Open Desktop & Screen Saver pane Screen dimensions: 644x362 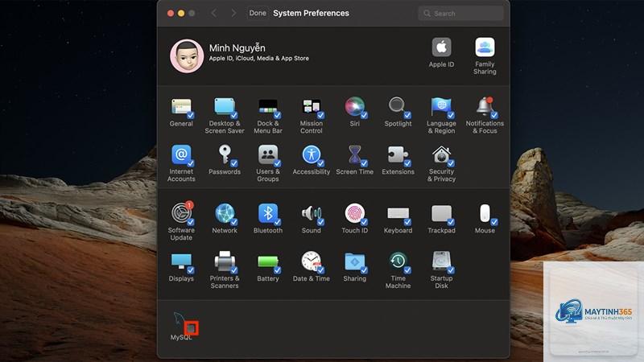[225, 108]
